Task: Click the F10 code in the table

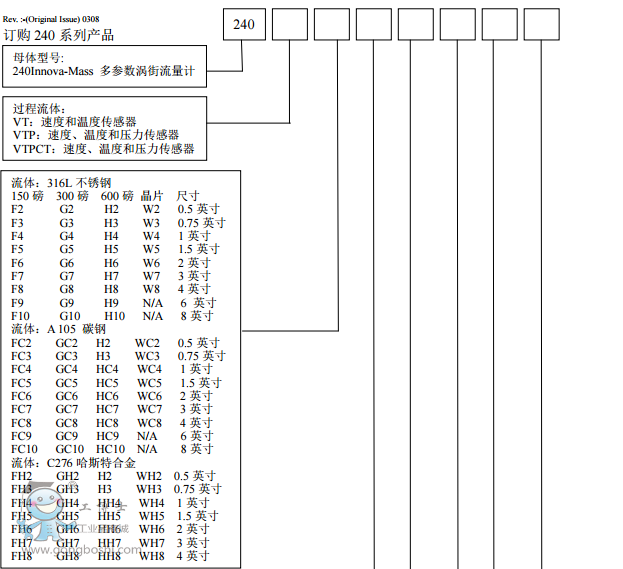Action: (21, 316)
